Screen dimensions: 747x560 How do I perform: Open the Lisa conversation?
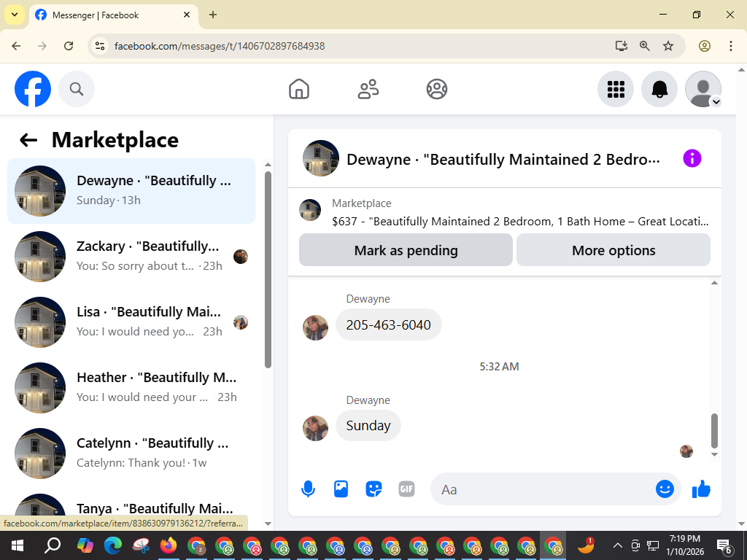pos(131,322)
